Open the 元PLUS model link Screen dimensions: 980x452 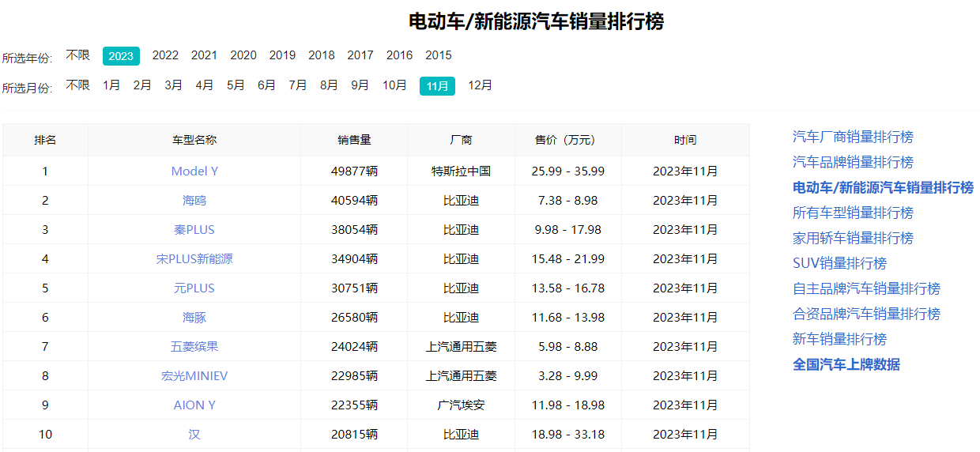coord(194,288)
